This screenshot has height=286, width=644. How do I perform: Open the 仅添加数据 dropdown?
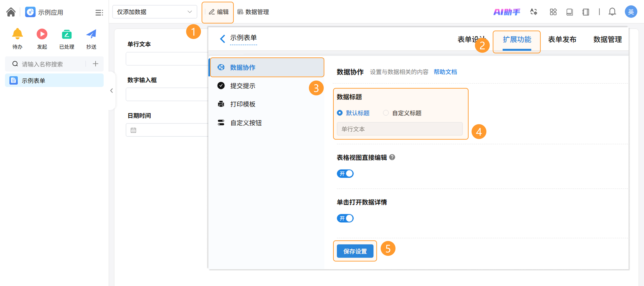coord(154,12)
